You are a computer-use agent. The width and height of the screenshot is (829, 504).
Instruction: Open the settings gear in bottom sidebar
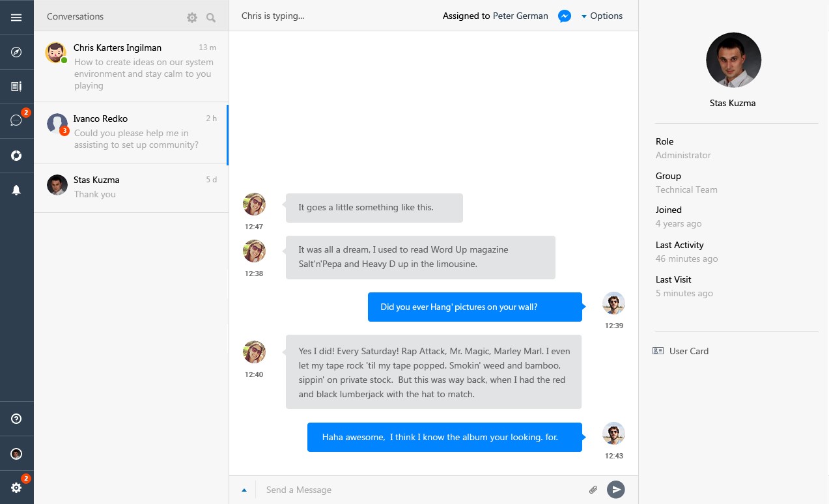[16, 488]
